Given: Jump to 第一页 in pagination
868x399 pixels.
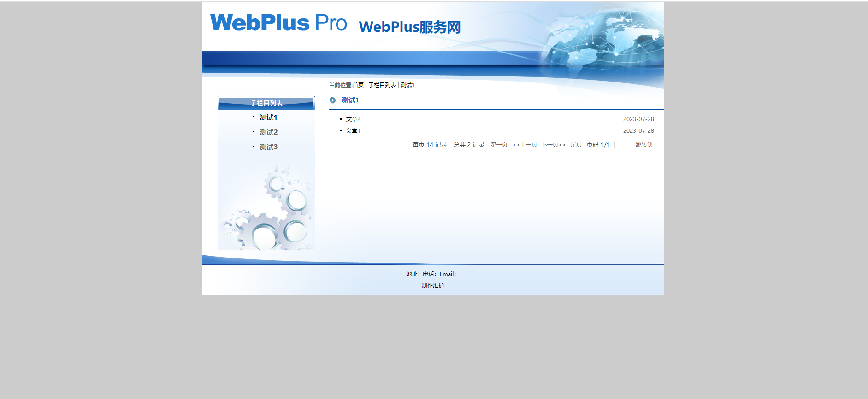Looking at the screenshot, I should pyautogui.click(x=499, y=145).
